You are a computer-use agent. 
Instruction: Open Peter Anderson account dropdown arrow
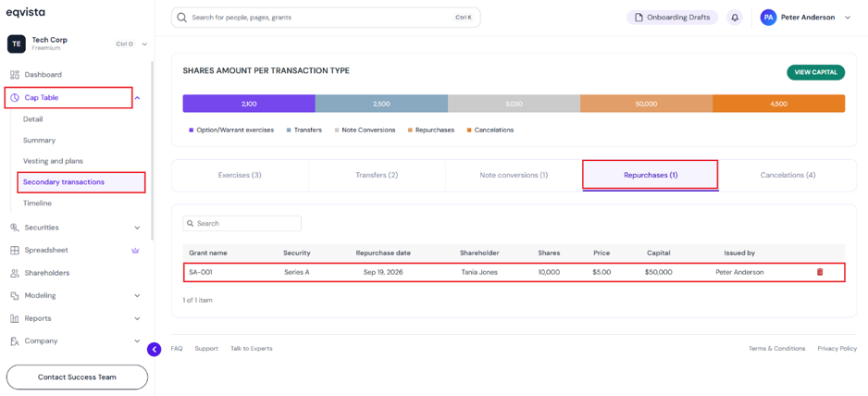pos(847,18)
